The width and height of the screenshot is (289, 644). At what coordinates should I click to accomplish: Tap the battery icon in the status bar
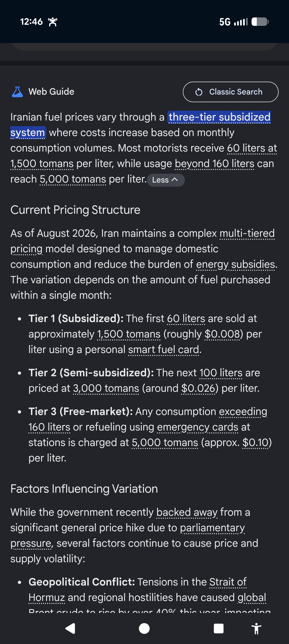coord(260,22)
